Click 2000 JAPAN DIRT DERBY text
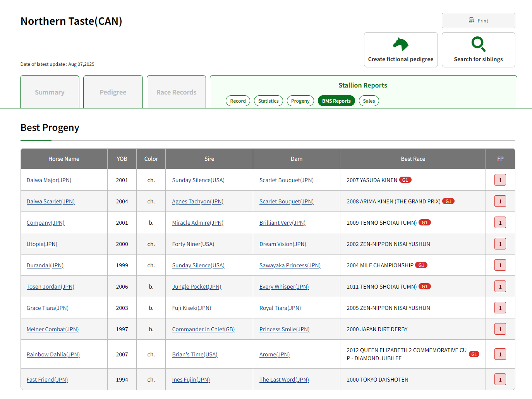532x399 pixels. tap(377, 329)
